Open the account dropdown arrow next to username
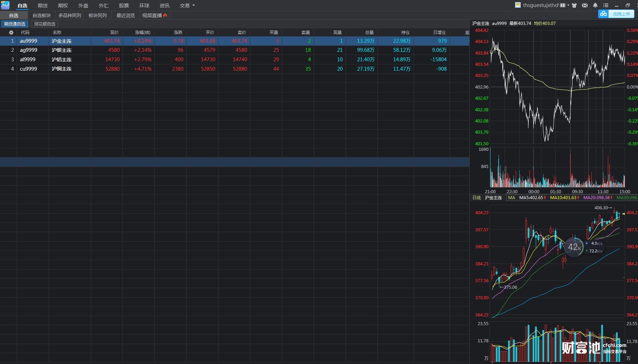The width and height of the screenshot is (638, 364). click(x=568, y=5)
